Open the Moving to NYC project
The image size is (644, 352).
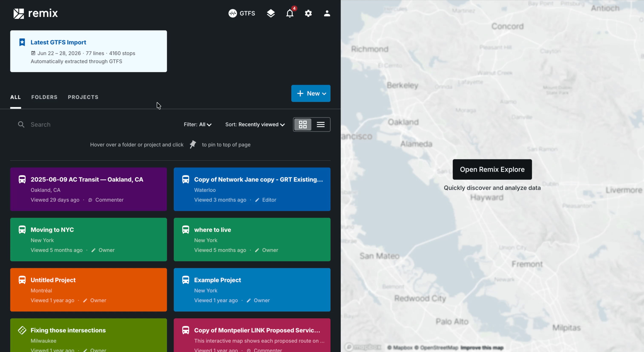pos(89,239)
